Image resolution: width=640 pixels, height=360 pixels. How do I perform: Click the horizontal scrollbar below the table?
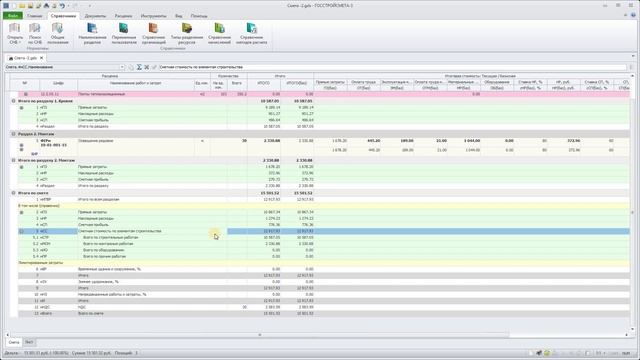click(x=260, y=335)
